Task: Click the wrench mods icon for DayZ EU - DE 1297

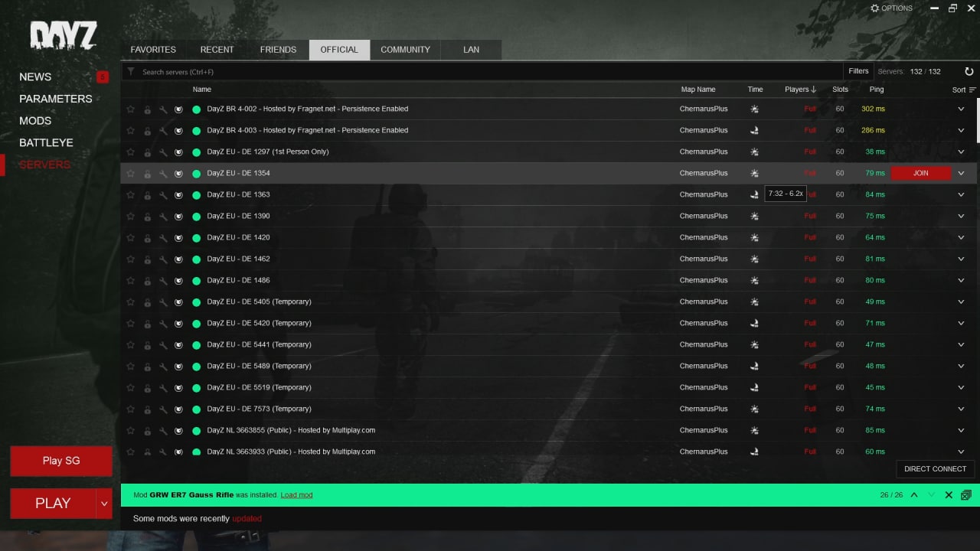Action: (163, 152)
